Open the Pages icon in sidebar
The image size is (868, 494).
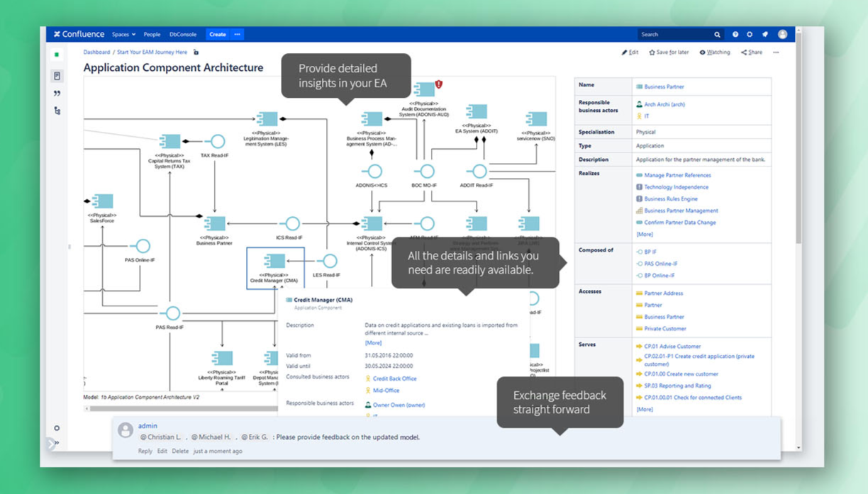tap(57, 76)
